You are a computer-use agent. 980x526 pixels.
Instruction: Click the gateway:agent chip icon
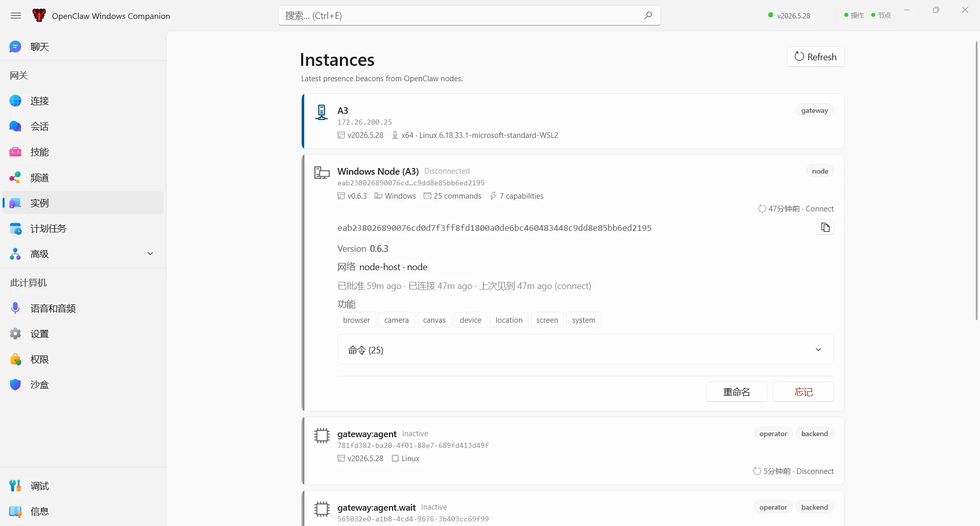click(322, 436)
